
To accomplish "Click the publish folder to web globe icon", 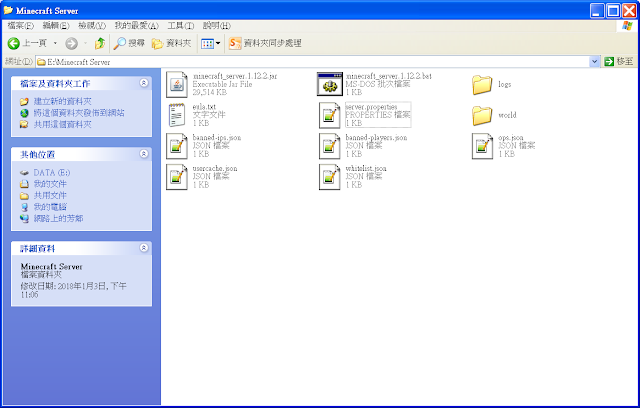I will point(24,113).
